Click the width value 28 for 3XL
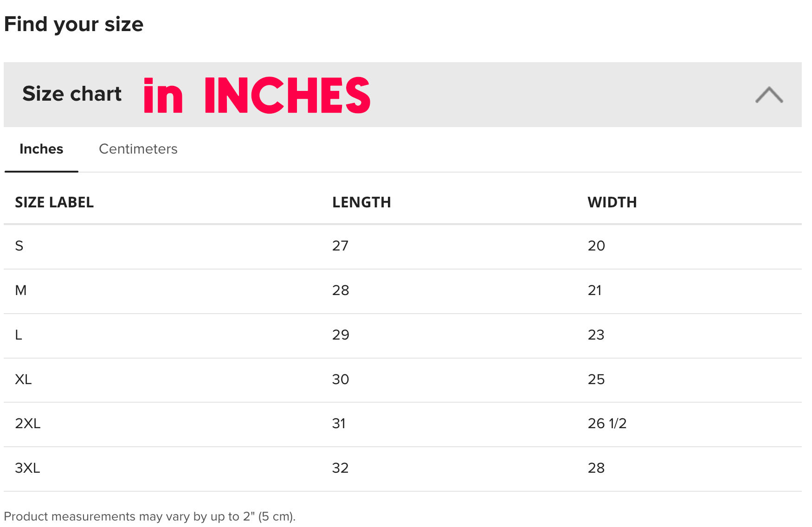 [596, 468]
